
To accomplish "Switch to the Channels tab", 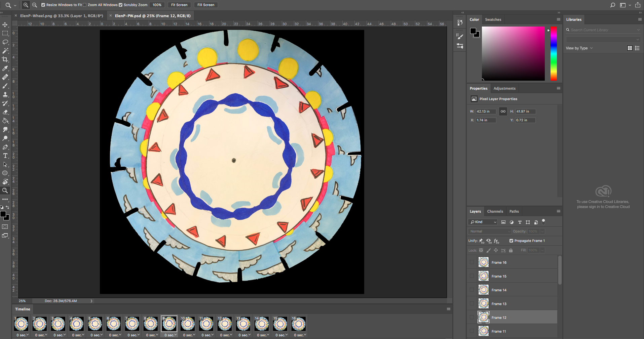I will pos(495,211).
